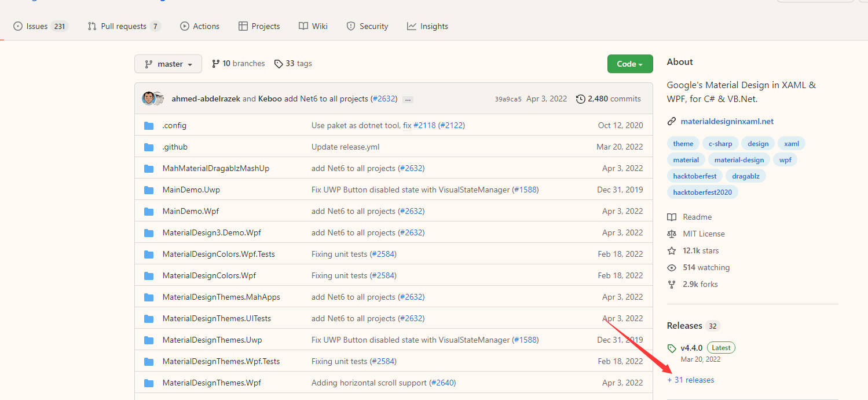Open the + 31 releases link

click(691, 380)
